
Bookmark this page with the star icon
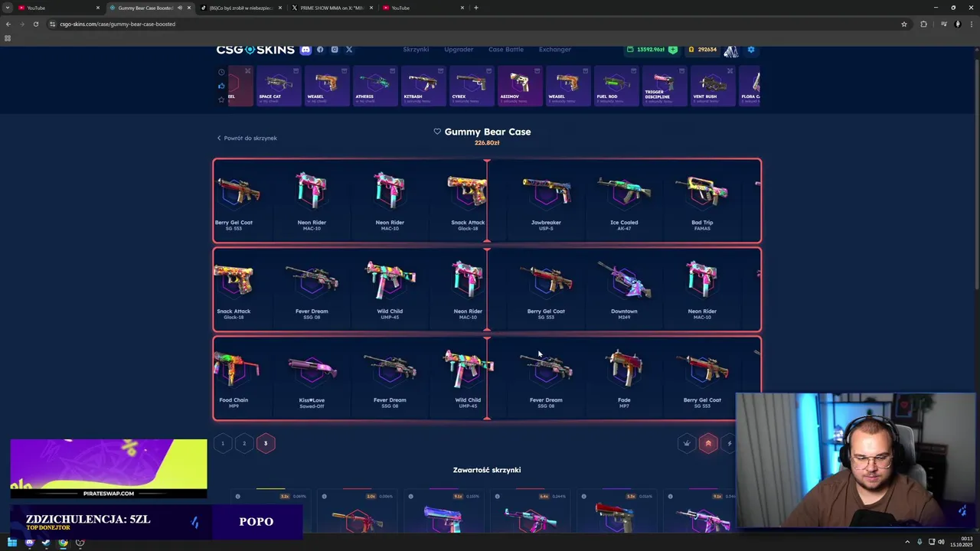[x=904, y=24]
